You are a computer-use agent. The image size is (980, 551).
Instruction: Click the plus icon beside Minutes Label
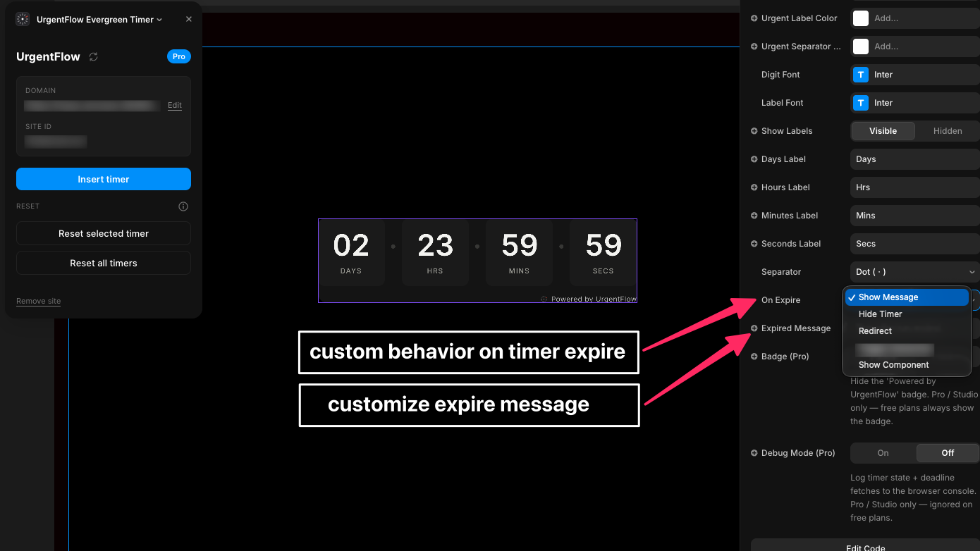pos(754,216)
